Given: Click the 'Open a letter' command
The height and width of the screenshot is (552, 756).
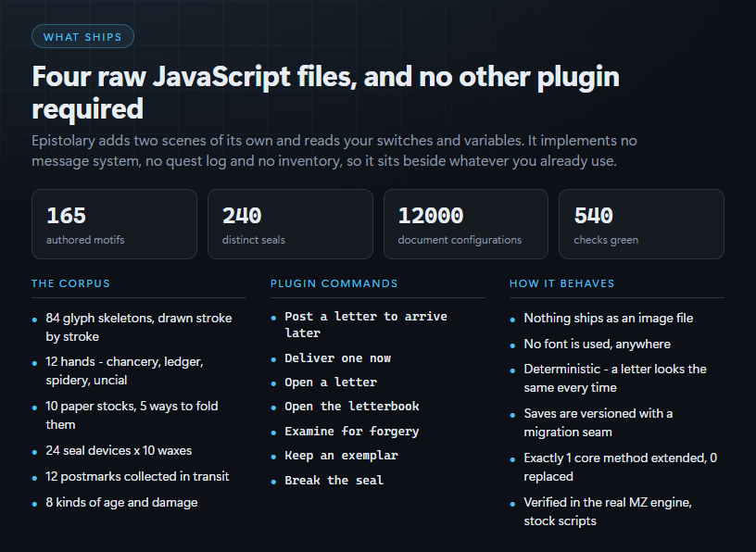Looking at the screenshot, I should [x=331, y=383].
